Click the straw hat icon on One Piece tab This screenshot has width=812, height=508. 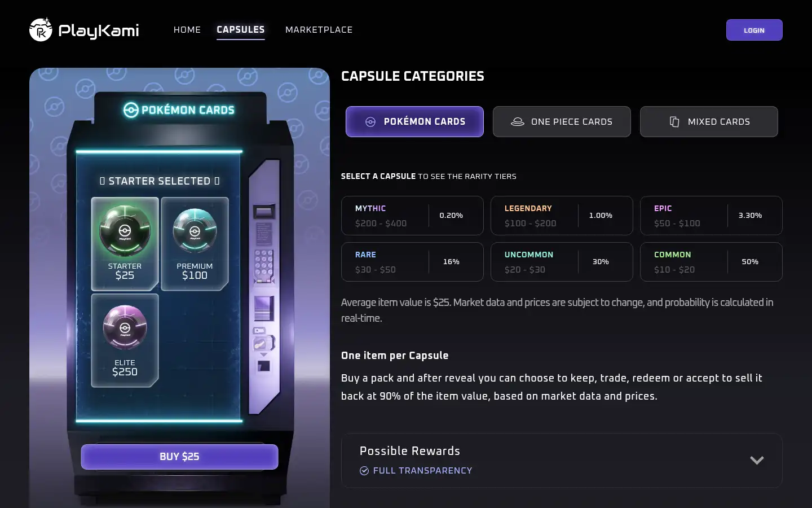517,122
